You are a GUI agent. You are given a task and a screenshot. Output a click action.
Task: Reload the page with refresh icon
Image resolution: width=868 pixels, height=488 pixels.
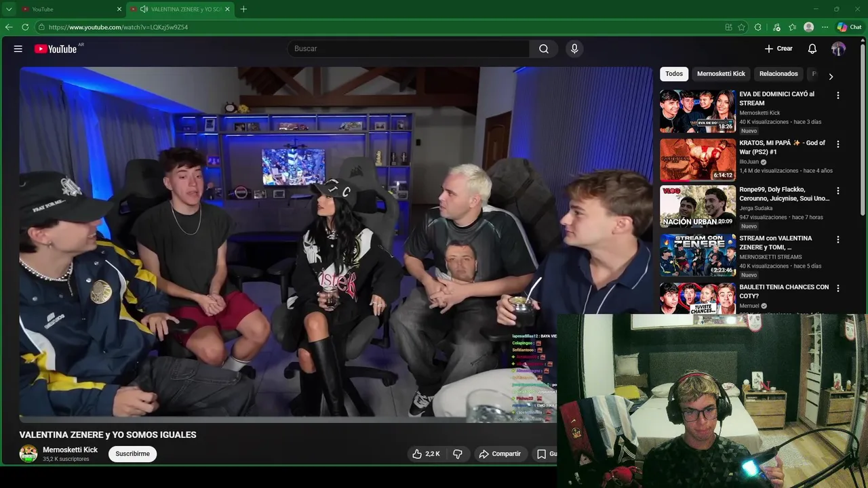click(x=25, y=27)
